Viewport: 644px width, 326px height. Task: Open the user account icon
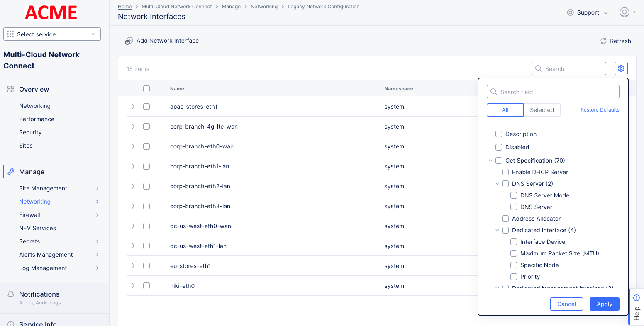tap(624, 12)
